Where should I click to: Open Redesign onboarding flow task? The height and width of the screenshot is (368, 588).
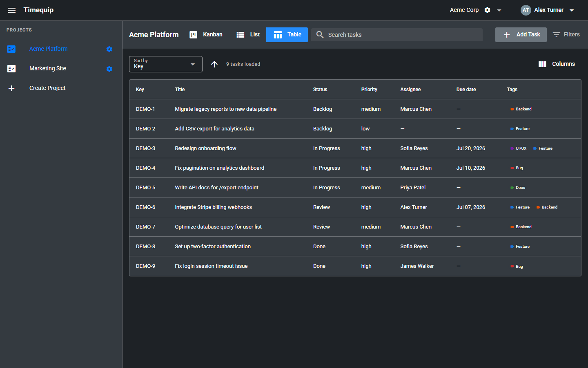[205, 148]
